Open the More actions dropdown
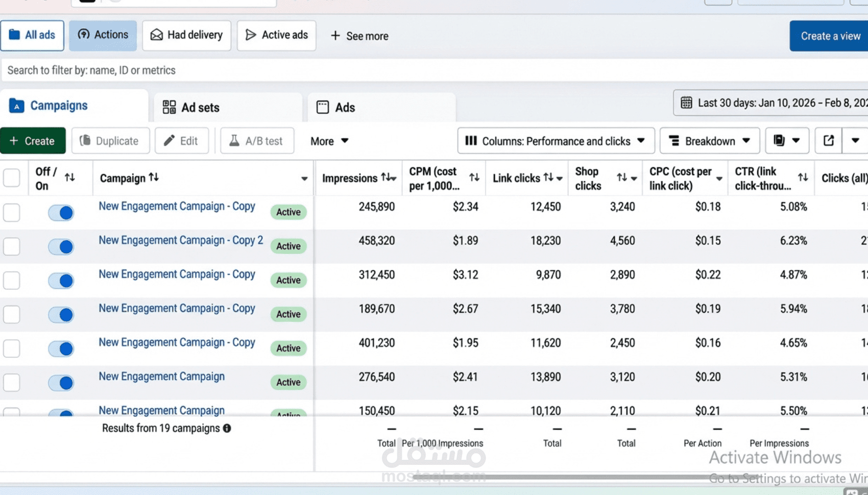Viewport: 868px width, 495px height. tap(329, 141)
